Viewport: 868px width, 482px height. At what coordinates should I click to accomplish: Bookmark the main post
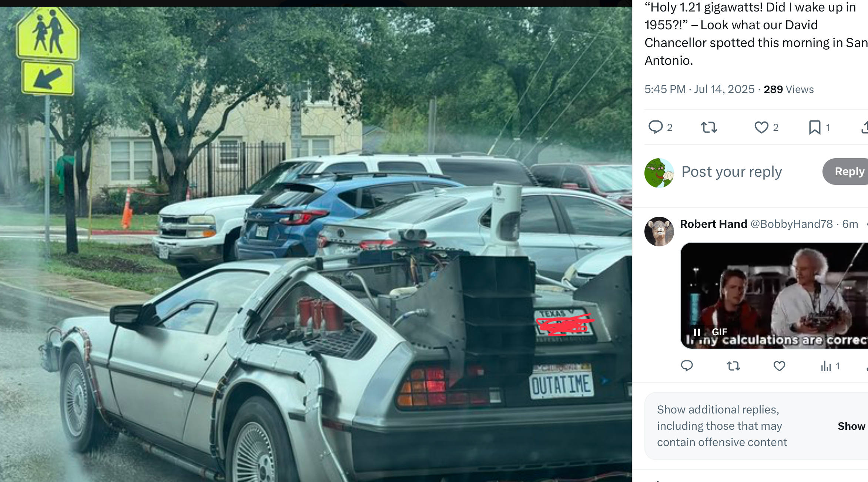[814, 127]
